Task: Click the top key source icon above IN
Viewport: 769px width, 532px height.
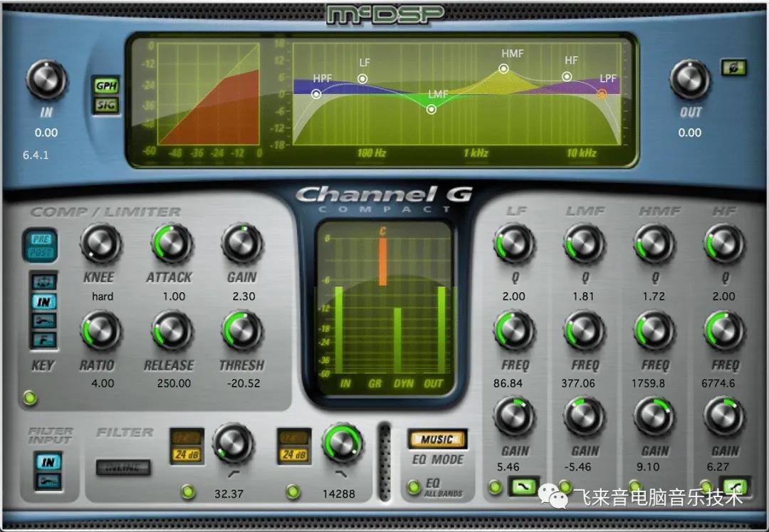Action: point(44,282)
